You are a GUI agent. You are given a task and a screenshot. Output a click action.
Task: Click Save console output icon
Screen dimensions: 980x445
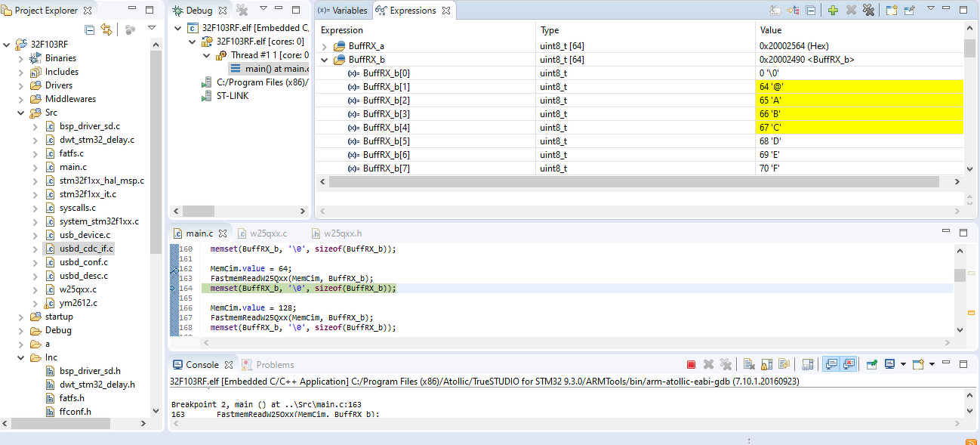tap(807, 364)
